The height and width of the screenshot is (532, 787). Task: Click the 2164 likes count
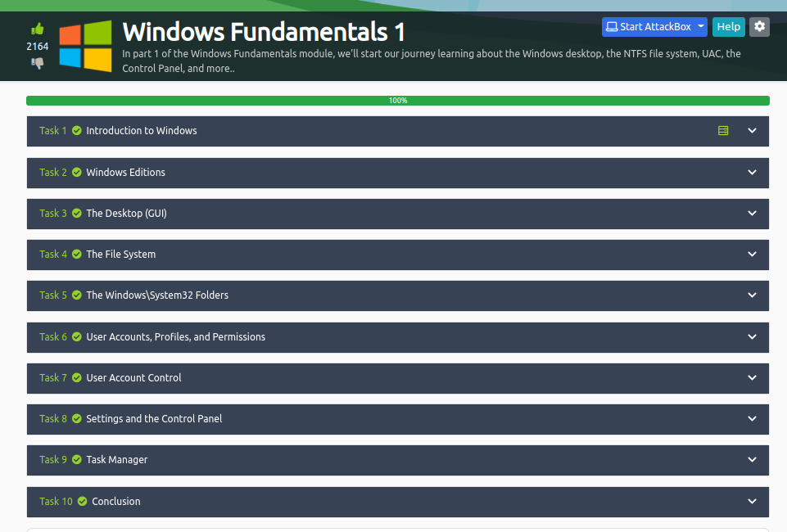tap(37, 47)
